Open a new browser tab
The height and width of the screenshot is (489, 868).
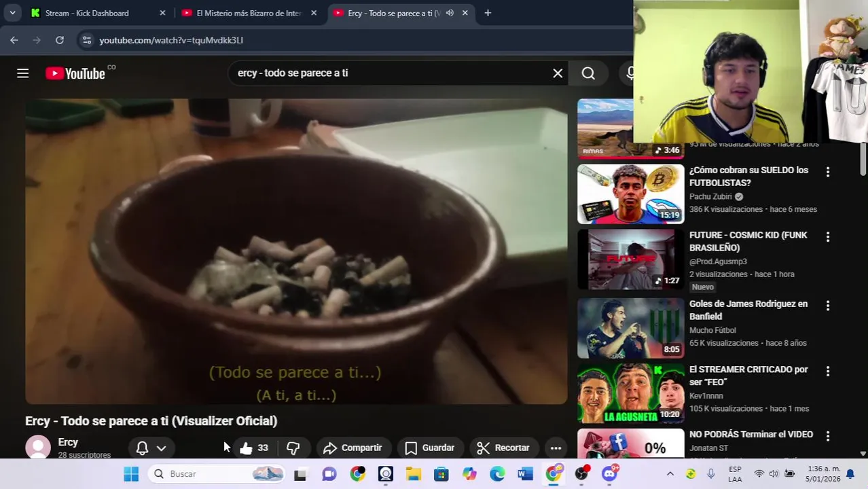point(488,13)
